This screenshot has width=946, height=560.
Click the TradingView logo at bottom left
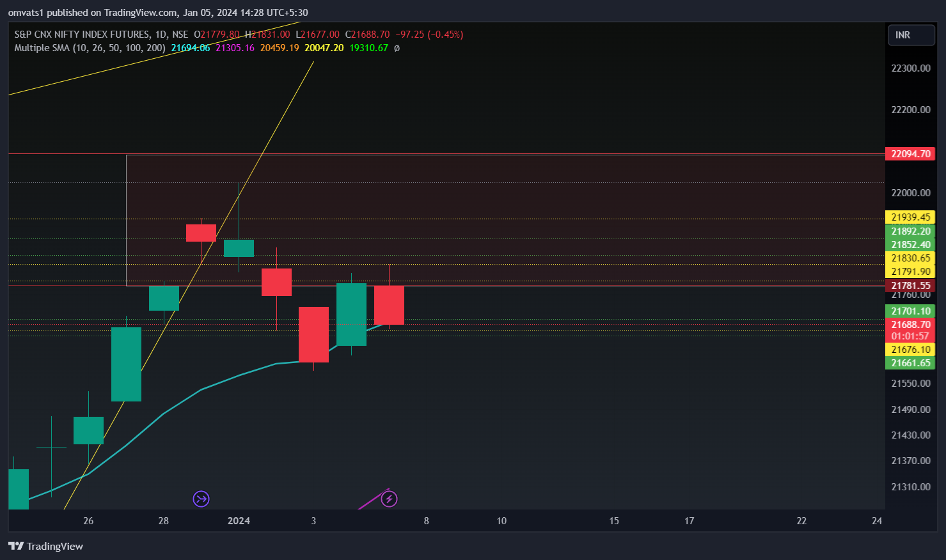[45, 546]
